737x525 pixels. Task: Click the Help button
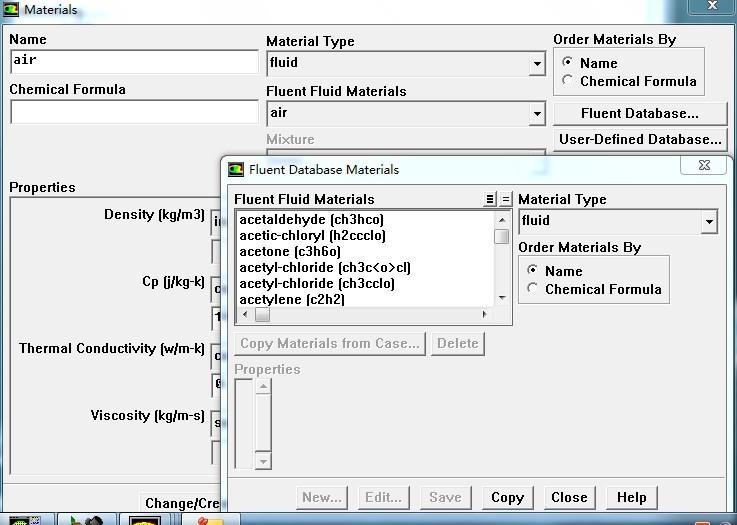point(631,497)
